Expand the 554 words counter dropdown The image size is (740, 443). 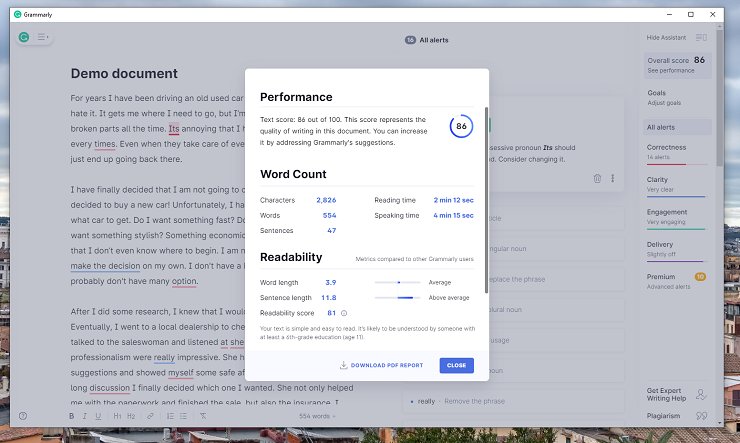coord(317,416)
